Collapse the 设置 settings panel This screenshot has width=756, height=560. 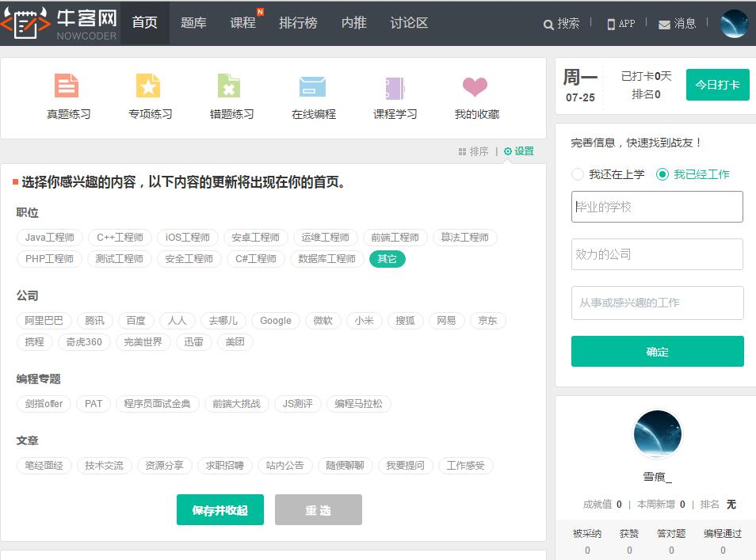(519, 151)
